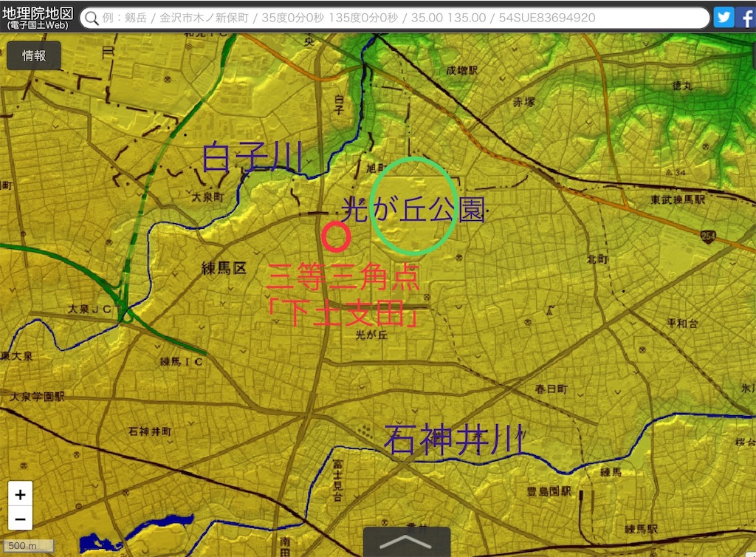This screenshot has height=557, width=756.
Task: Click the 練馬ＩＣ interchange label
Action: 182,361
